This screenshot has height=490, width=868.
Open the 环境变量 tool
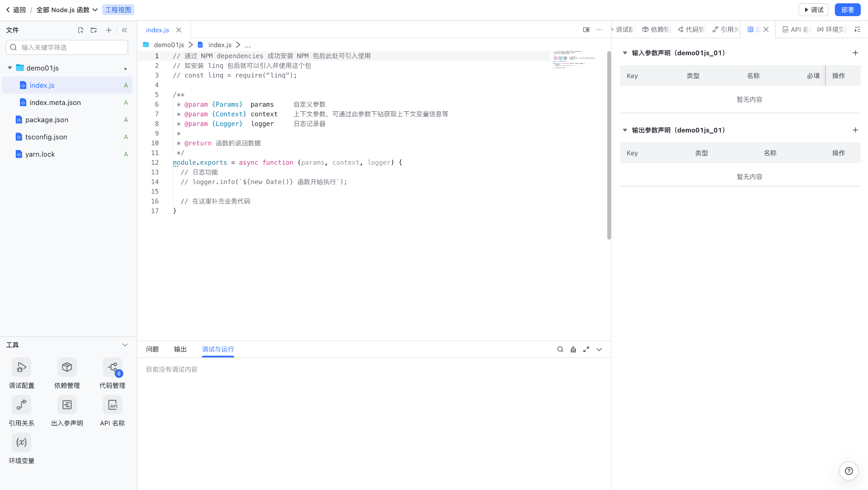[21, 449]
